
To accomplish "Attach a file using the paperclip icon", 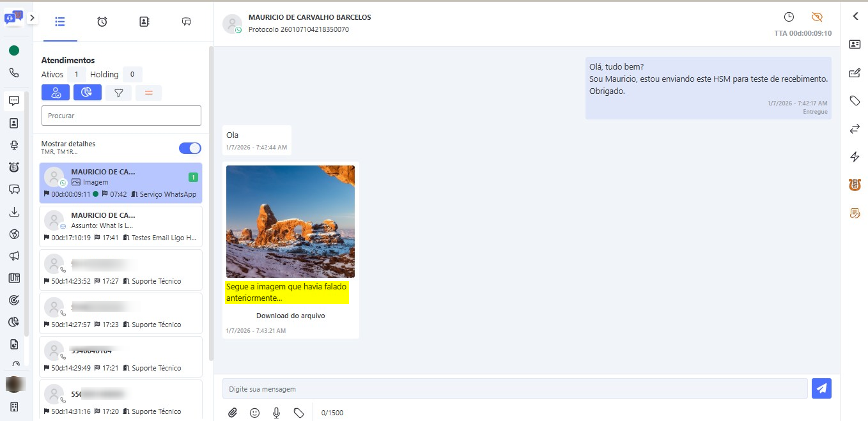I will click(233, 412).
